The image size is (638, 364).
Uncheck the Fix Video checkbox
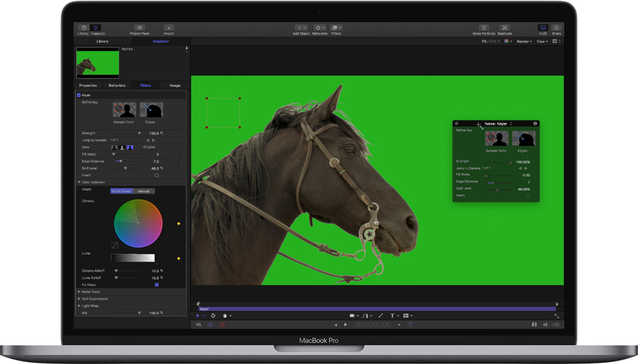[x=157, y=285]
